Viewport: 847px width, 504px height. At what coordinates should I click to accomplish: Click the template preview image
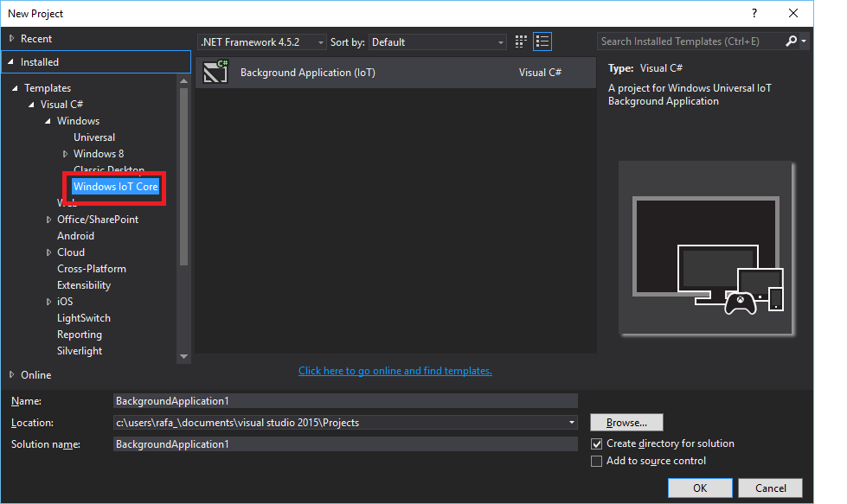tap(707, 248)
